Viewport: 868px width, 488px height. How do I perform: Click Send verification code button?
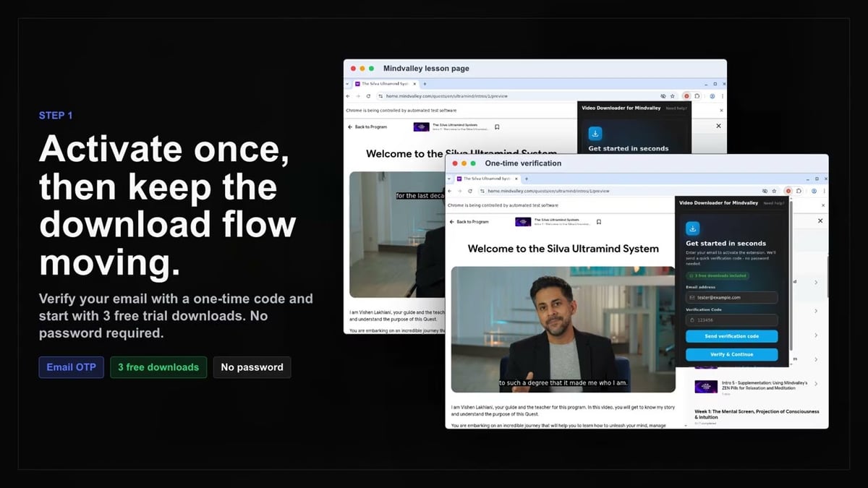732,336
